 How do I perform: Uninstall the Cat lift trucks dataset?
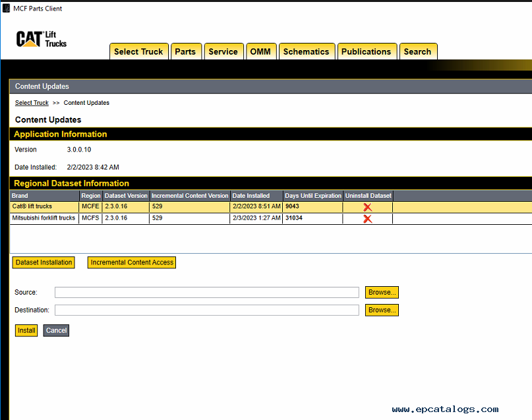tap(367, 207)
